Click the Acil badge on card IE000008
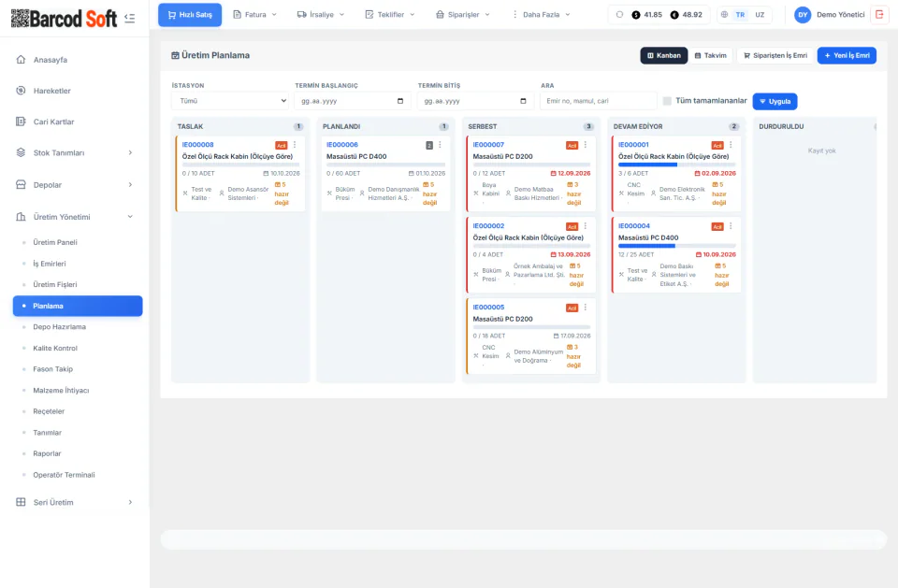The image size is (898, 588). click(x=282, y=146)
